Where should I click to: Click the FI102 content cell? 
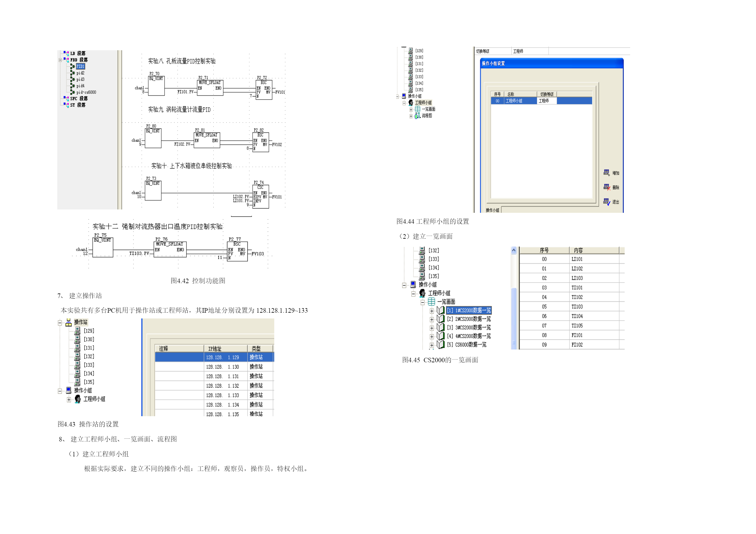point(594,345)
